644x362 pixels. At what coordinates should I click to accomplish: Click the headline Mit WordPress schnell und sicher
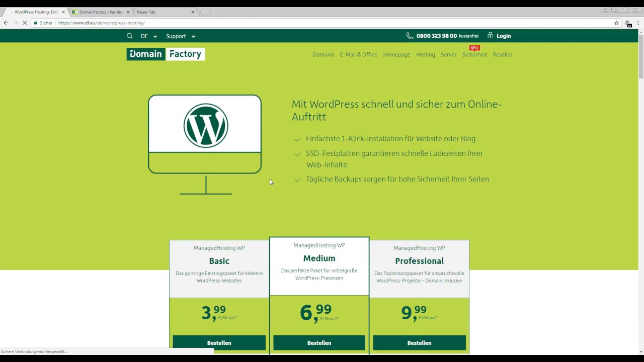pyautogui.click(x=397, y=110)
